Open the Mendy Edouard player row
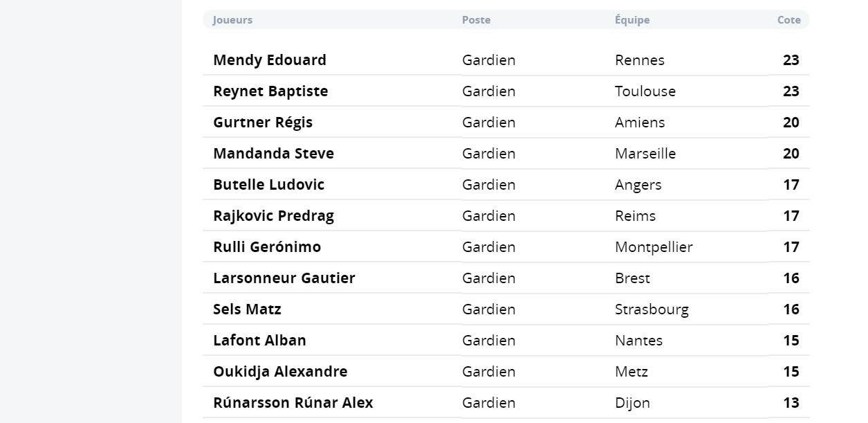The height and width of the screenshot is (423, 868). click(270, 60)
